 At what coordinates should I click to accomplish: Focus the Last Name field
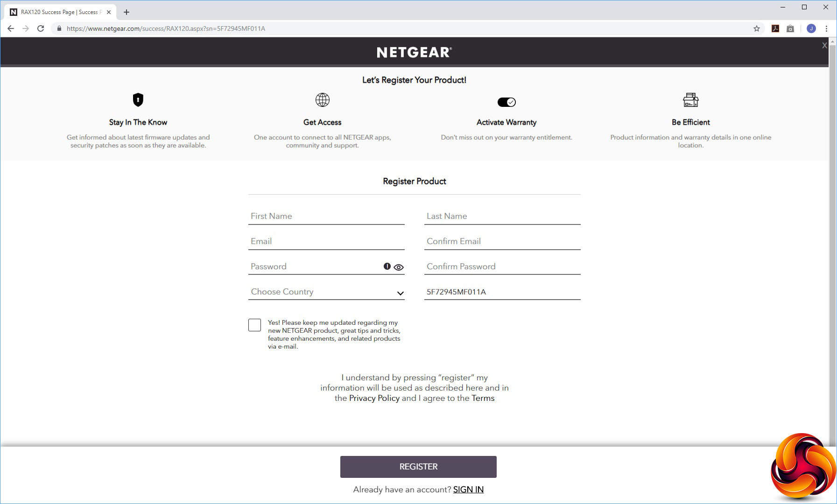(x=502, y=216)
